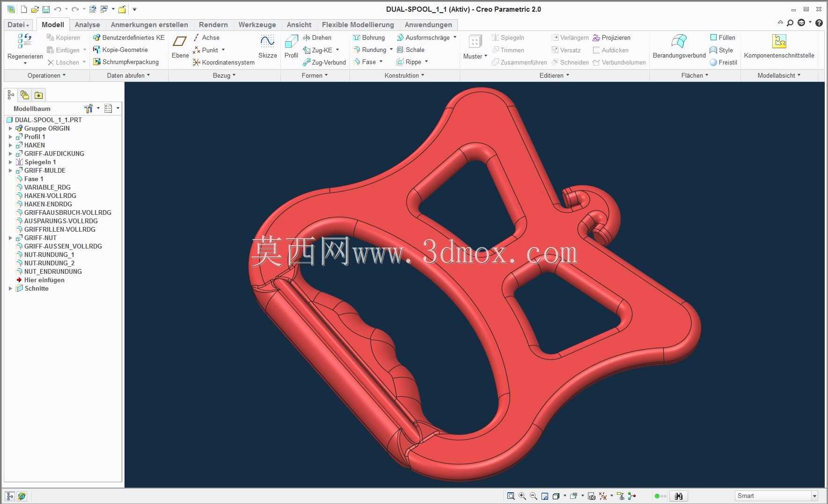Choose Schrumpfverpackung
This screenshot has width=828, height=504.
(126, 62)
